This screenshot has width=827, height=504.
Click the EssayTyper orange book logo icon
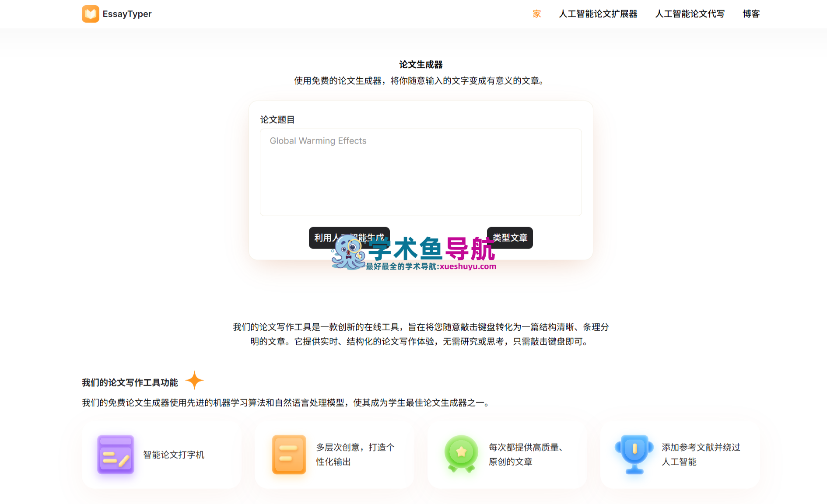point(90,14)
